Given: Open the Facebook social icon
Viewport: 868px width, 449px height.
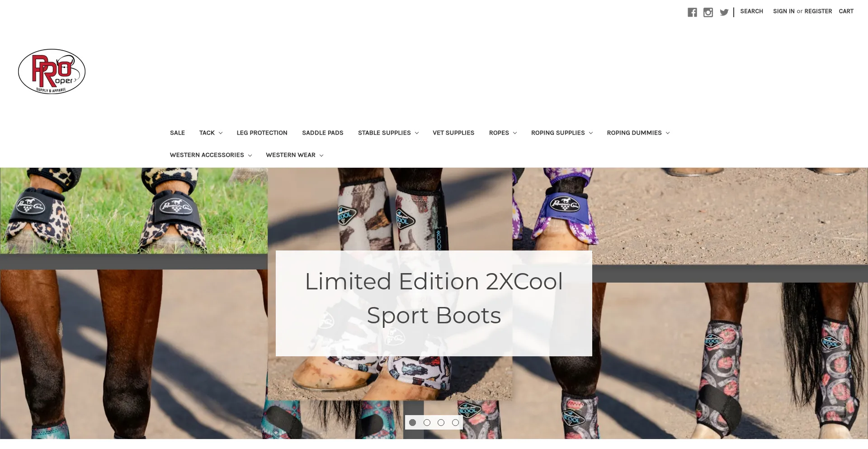Looking at the screenshot, I should [x=692, y=12].
